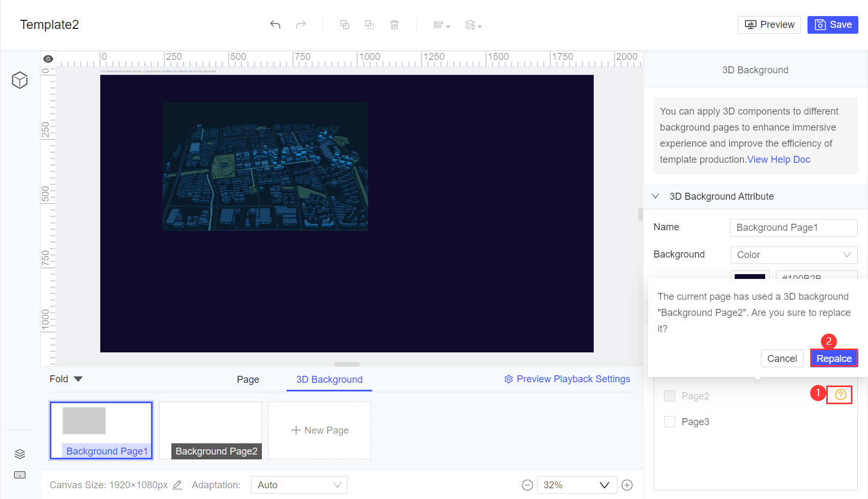Undo the last action
Screen dimensions: 868x499
[275, 25]
